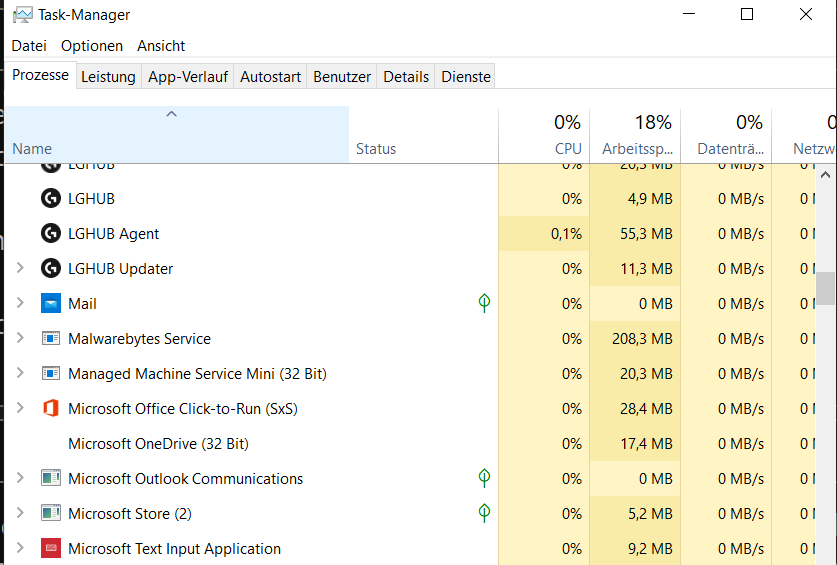
Task: Click the green leaf icon beside Mail
Action: [484, 303]
